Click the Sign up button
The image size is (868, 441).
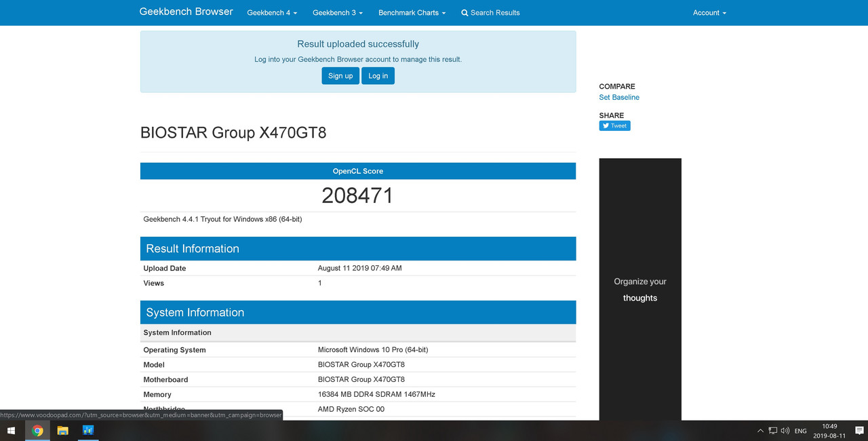tap(340, 76)
